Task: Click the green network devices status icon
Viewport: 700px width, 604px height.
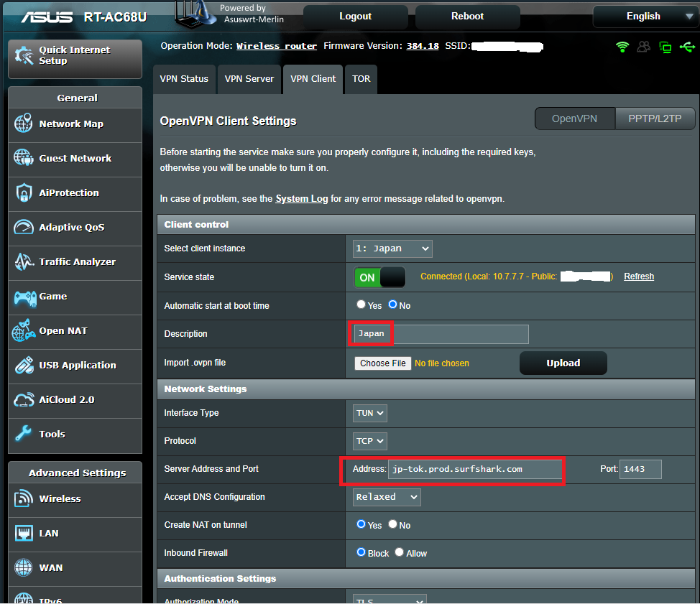Action: coord(666,47)
